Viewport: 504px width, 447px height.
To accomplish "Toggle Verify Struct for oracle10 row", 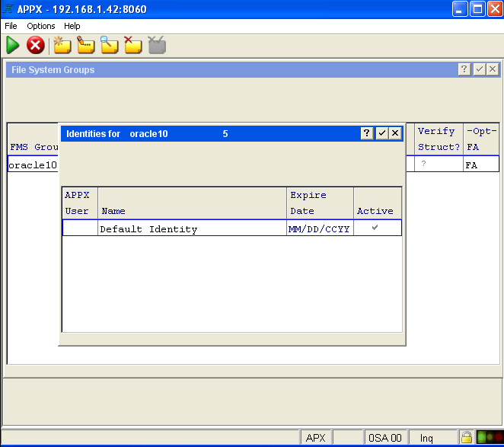I will pos(424,164).
